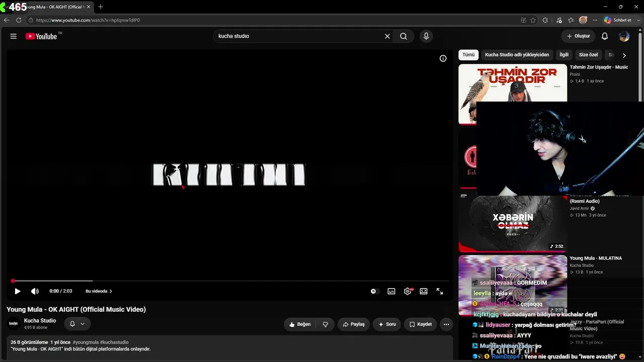Open the subscription notification bell dropdown
644x362 pixels.
point(77,324)
